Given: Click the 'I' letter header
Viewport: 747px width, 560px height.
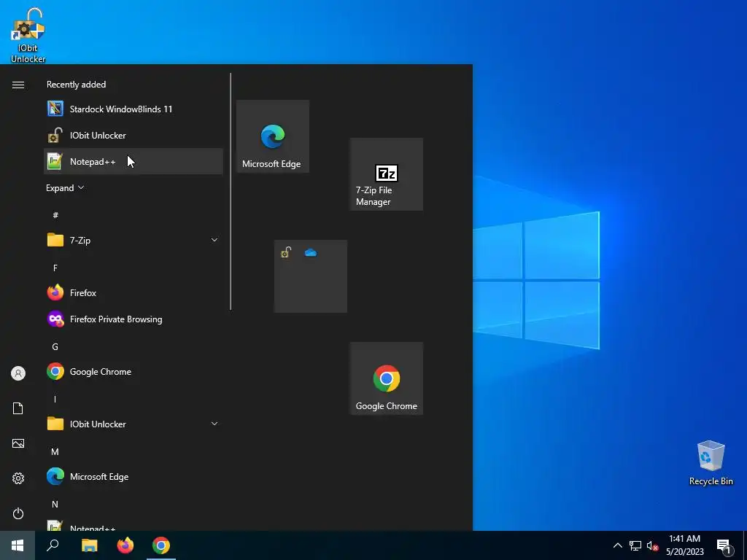Looking at the screenshot, I should point(55,399).
